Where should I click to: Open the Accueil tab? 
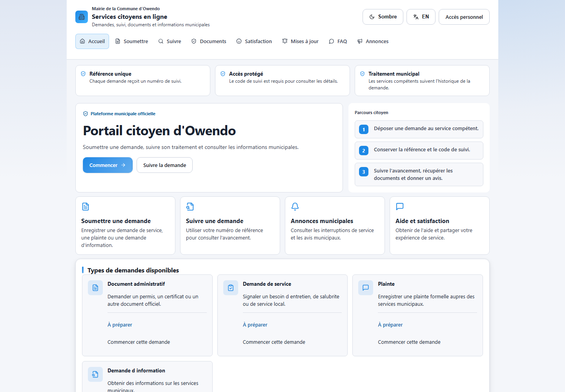pyautogui.click(x=92, y=41)
